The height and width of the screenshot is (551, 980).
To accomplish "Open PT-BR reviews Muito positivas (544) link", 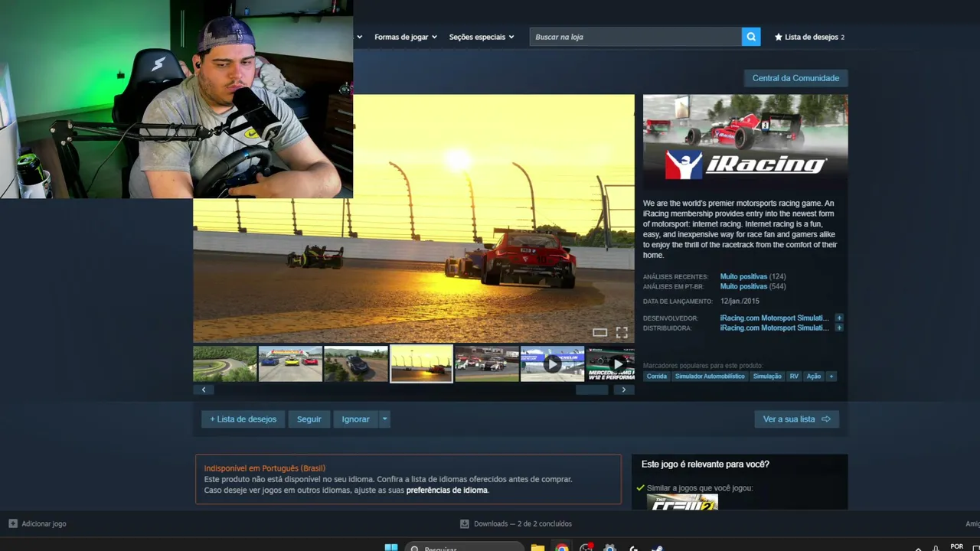I will click(753, 286).
